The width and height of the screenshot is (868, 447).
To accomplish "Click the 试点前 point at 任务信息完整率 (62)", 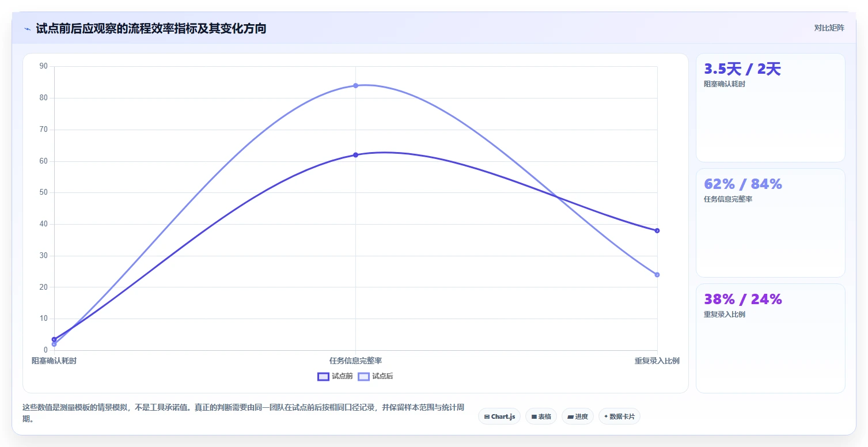I will (355, 155).
